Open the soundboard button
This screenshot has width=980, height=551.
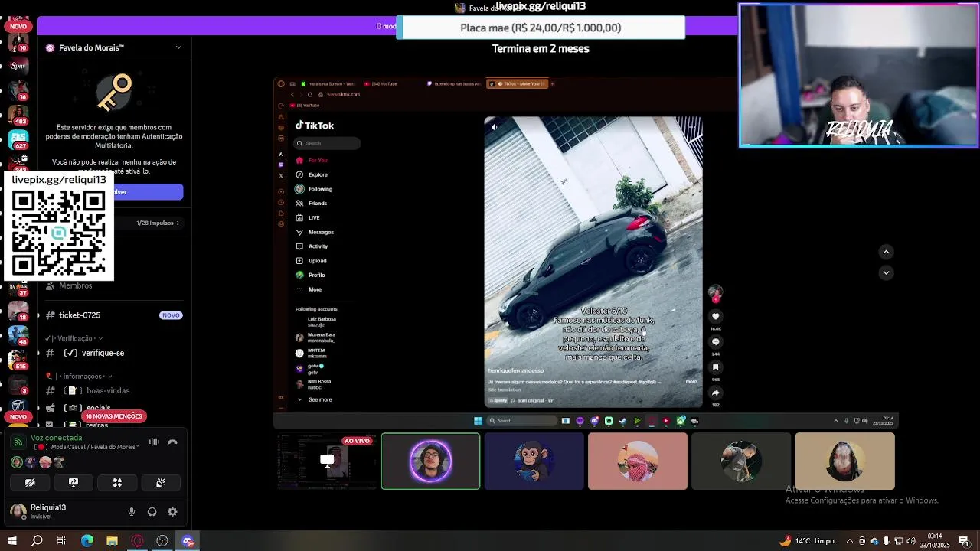coord(161,483)
